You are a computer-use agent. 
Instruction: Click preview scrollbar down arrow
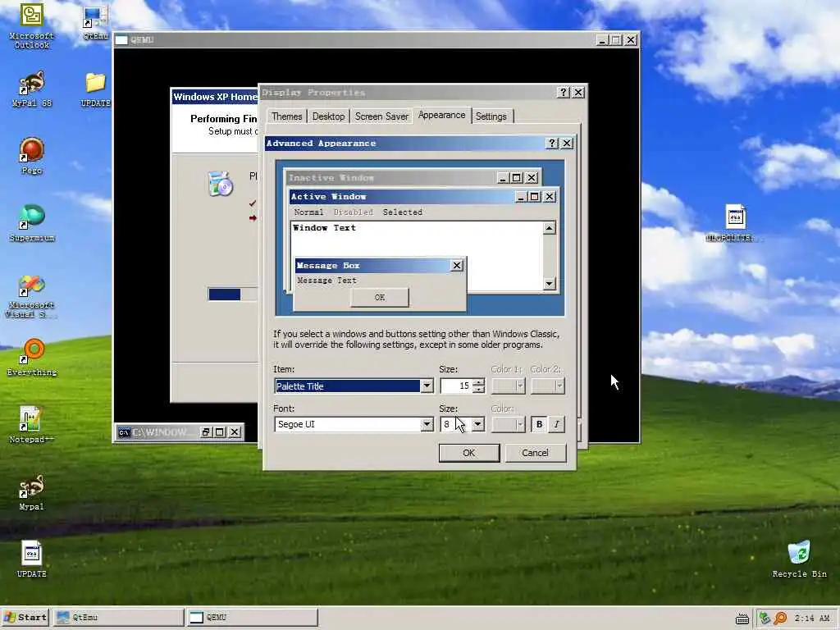pos(549,283)
